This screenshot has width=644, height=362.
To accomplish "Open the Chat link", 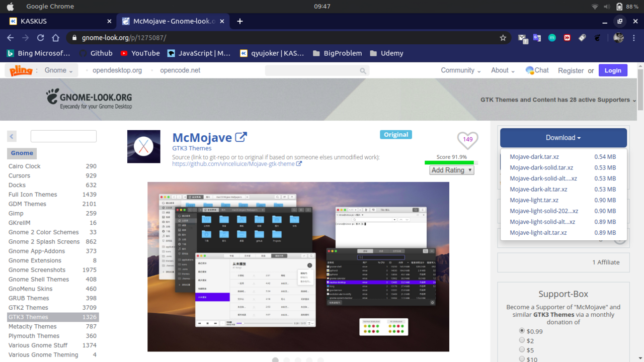I will pyautogui.click(x=537, y=70).
